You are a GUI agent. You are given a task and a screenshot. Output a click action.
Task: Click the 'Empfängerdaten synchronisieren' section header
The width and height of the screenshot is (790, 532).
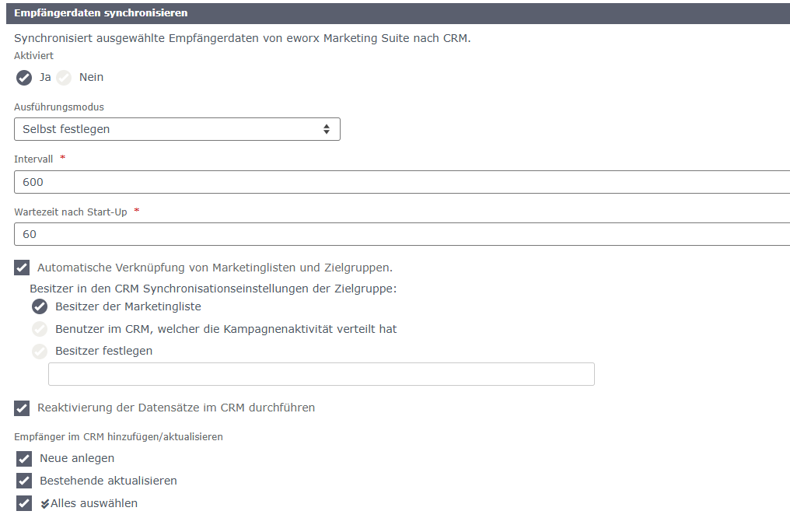tap(398, 13)
